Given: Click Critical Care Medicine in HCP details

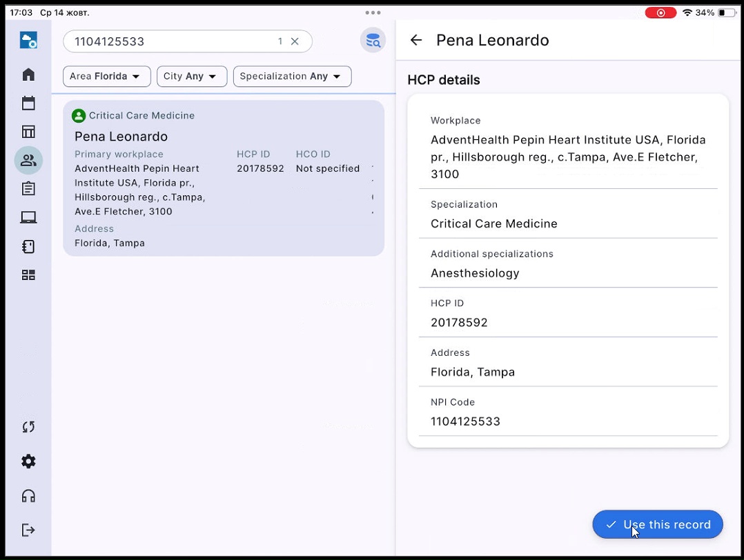Looking at the screenshot, I should (494, 224).
